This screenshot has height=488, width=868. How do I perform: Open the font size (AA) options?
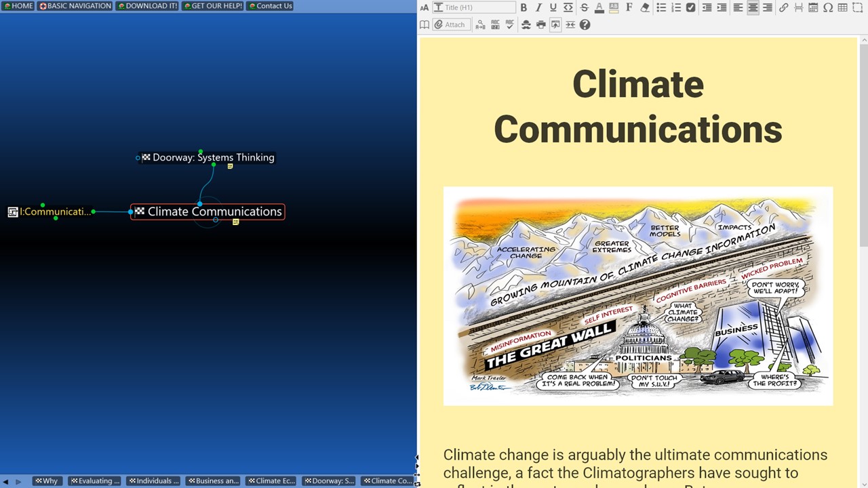pos(425,7)
